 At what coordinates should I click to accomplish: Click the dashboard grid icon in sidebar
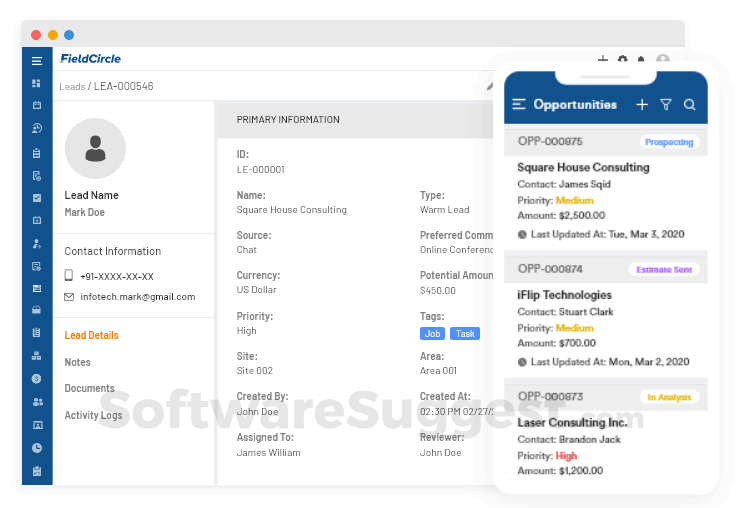(37, 83)
